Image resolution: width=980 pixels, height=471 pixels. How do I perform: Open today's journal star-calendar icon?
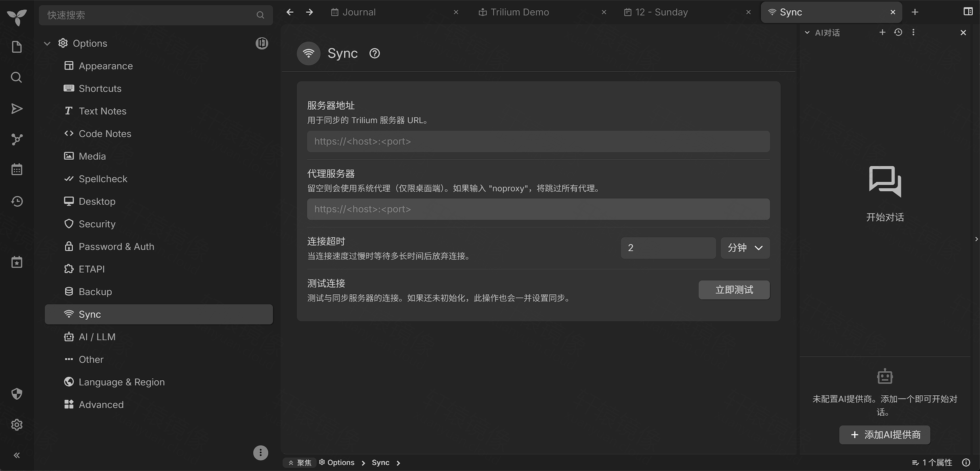point(17,262)
